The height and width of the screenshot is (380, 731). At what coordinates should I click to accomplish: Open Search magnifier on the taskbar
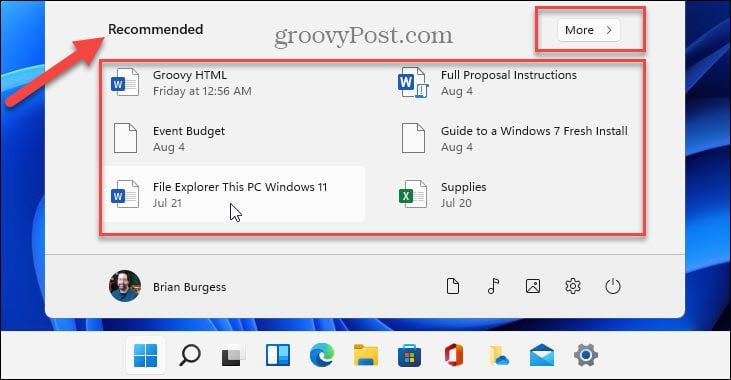coord(190,355)
